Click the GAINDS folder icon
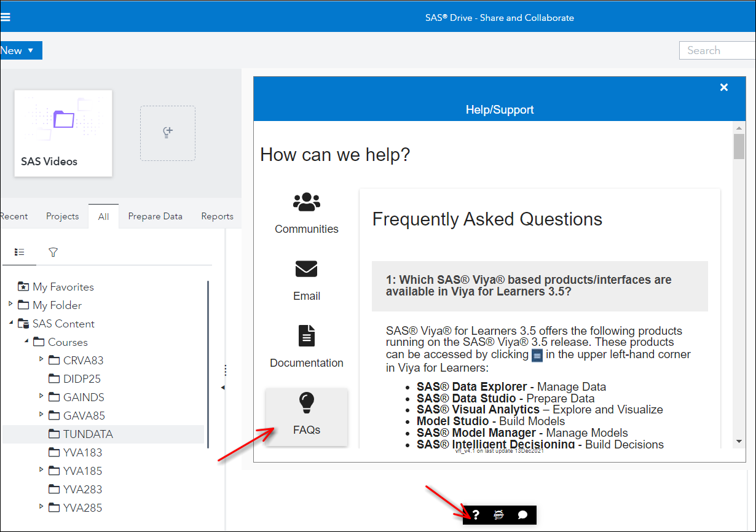Screen dimensions: 756x532 tap(54, 397)
